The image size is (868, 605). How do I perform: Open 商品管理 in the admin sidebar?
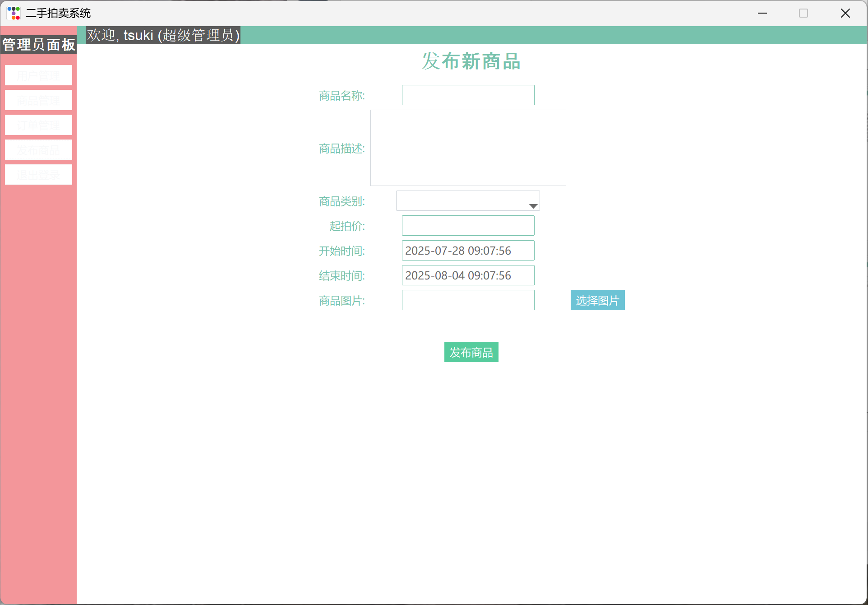click(x=38, y=100)
